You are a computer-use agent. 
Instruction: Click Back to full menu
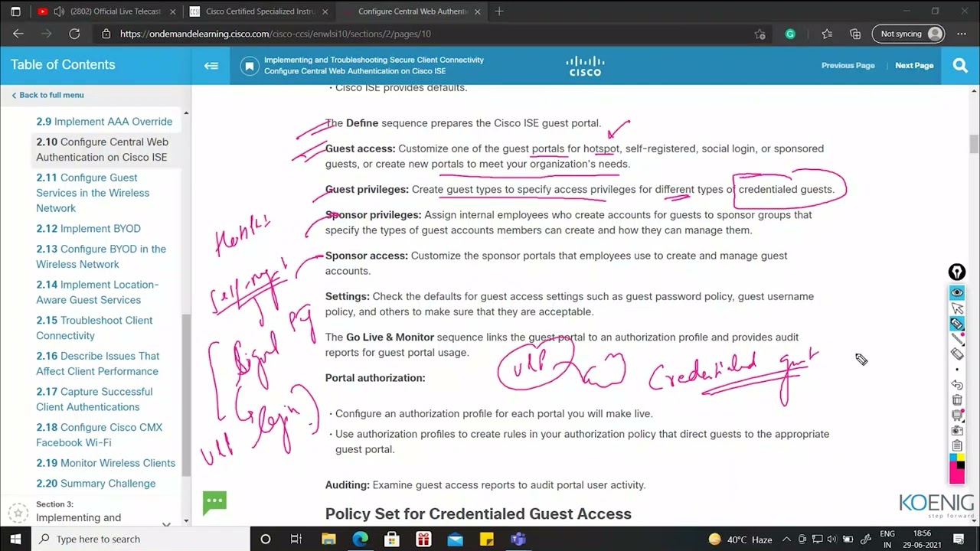tap(47, 95)
